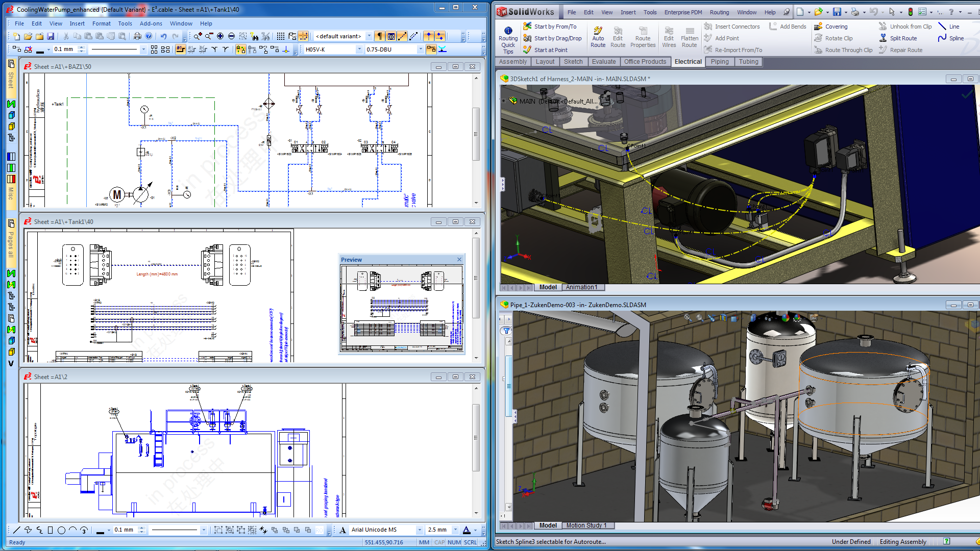This screenshot has height=551, width=980.
Task: Toggle the NUM indicator in E³.cable status bar
Action: tap(454, 542)
